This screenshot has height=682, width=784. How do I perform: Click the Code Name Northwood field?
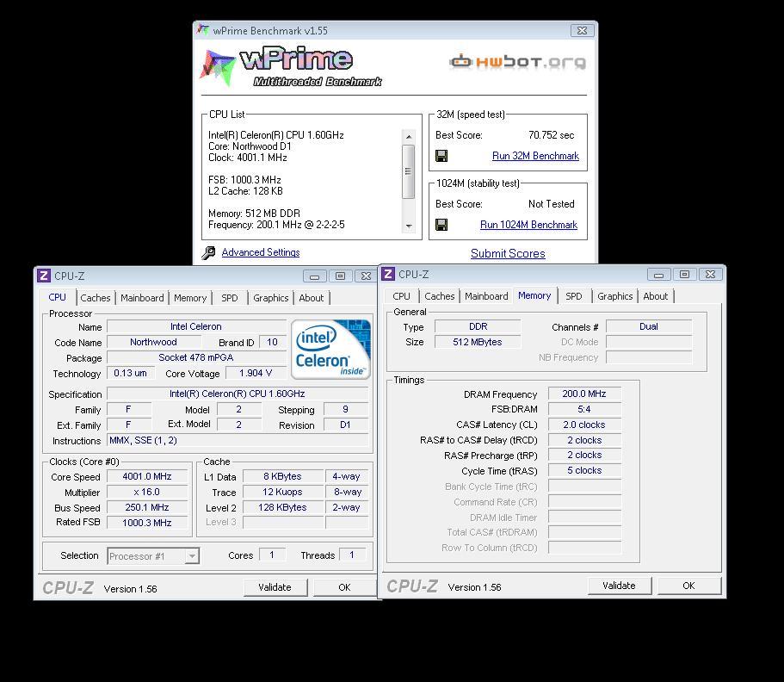(x=153, y=342)
